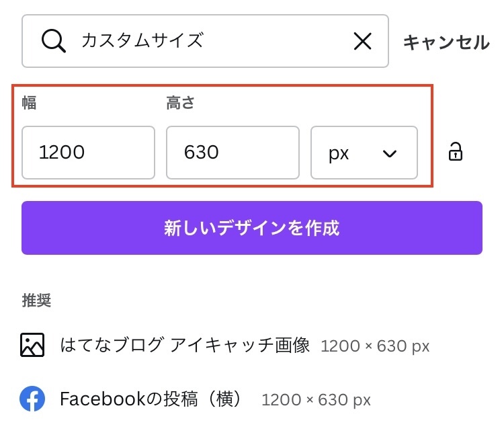The image size is (504, 441).
Task: Select はてなブログ アイキャッチ画像 preset
Action: click(x=185, y=346)
